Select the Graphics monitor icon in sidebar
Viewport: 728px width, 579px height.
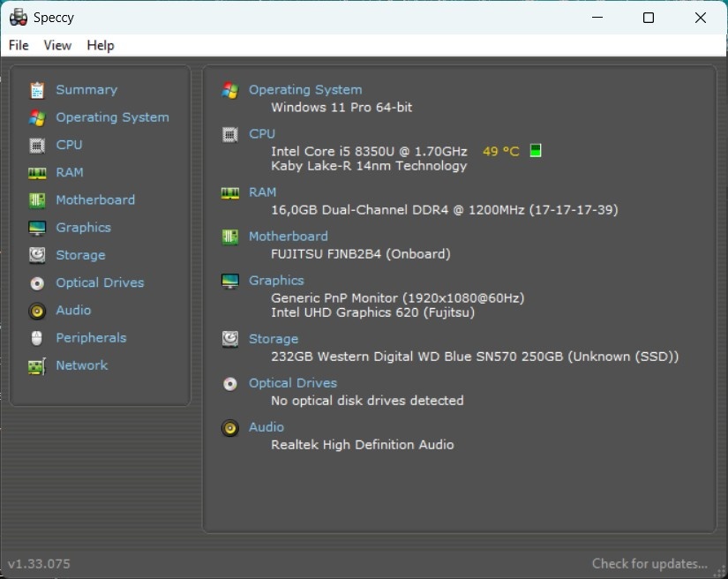click(x=36, y=227)
